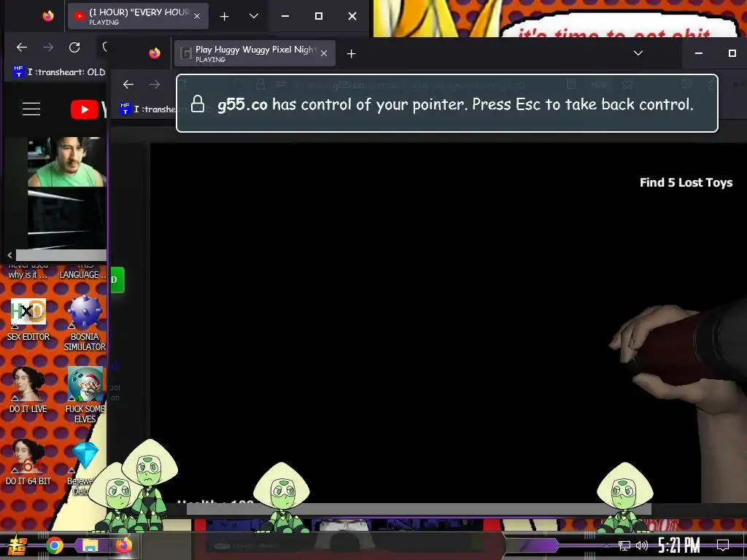Image resolution: width=747 pixels, height=560 pixels.
Task: Minimize the Huggy Wuggy Firefox window
Action: 699,53
